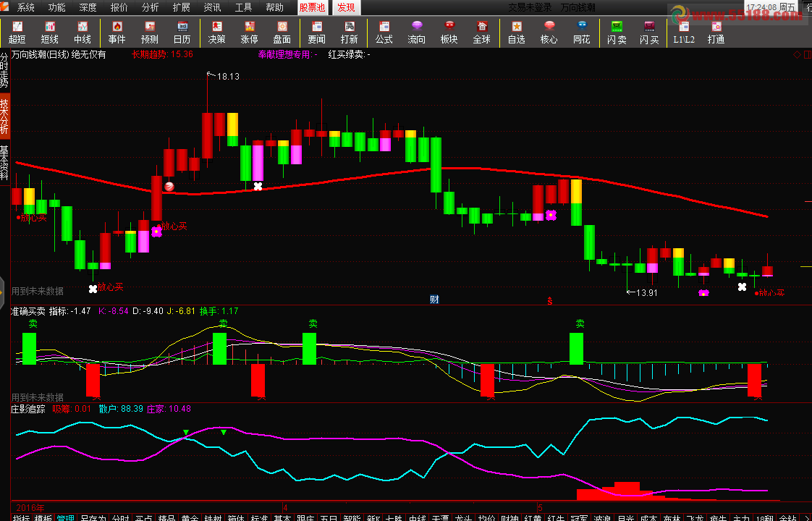The image size is (812, 521).
Task: Select the 管理 bottom tab
Action: tap(66, 517)
